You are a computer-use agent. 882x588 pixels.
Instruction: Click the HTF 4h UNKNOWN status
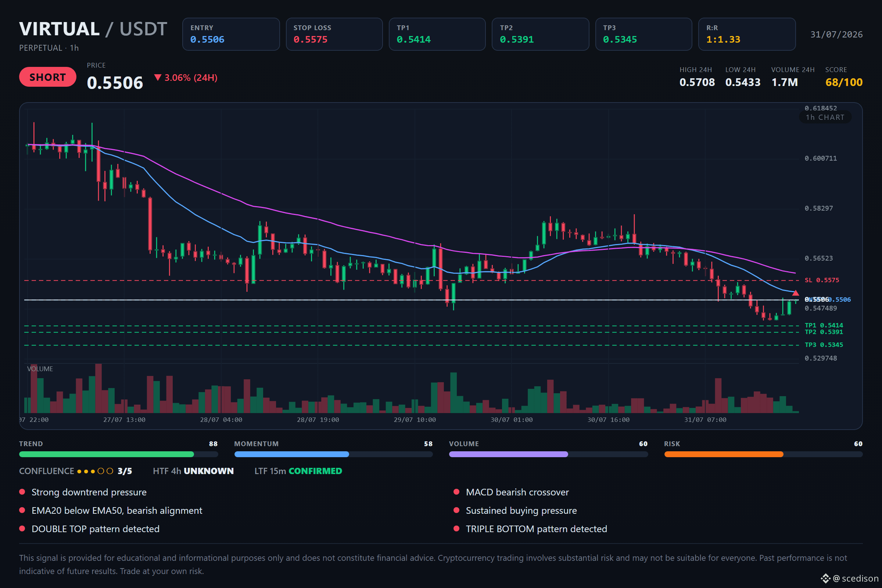[x=193, y=472]
